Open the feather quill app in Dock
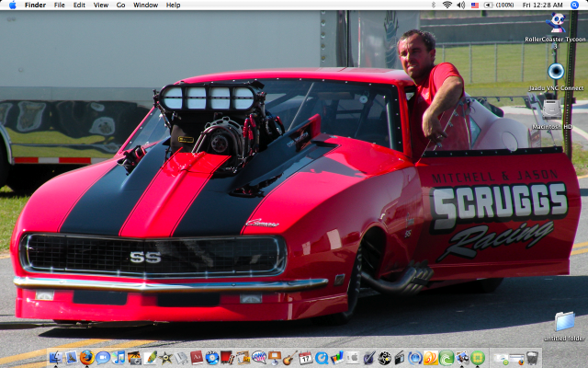 point(150,357)
